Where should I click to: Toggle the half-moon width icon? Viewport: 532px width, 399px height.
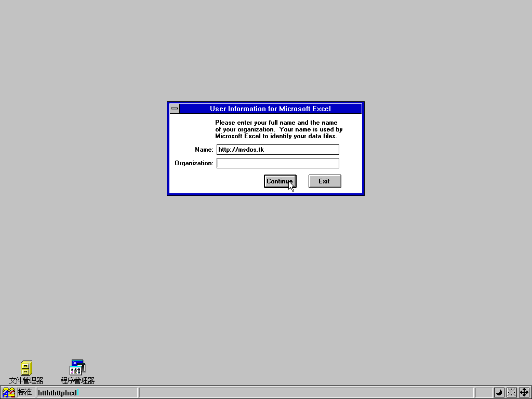tap(499, 393)
